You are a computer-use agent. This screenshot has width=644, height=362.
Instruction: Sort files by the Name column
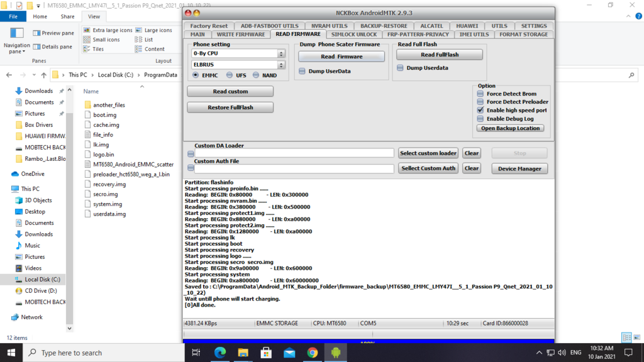coord(91,91)
